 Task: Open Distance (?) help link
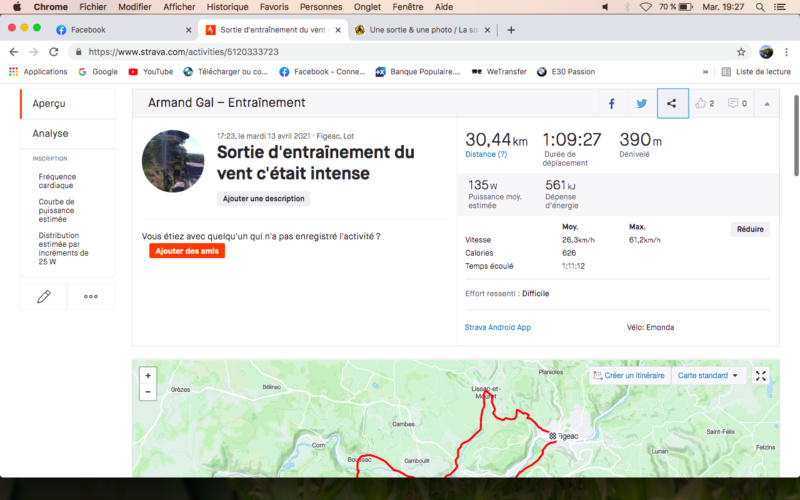[x=486, y=154]
